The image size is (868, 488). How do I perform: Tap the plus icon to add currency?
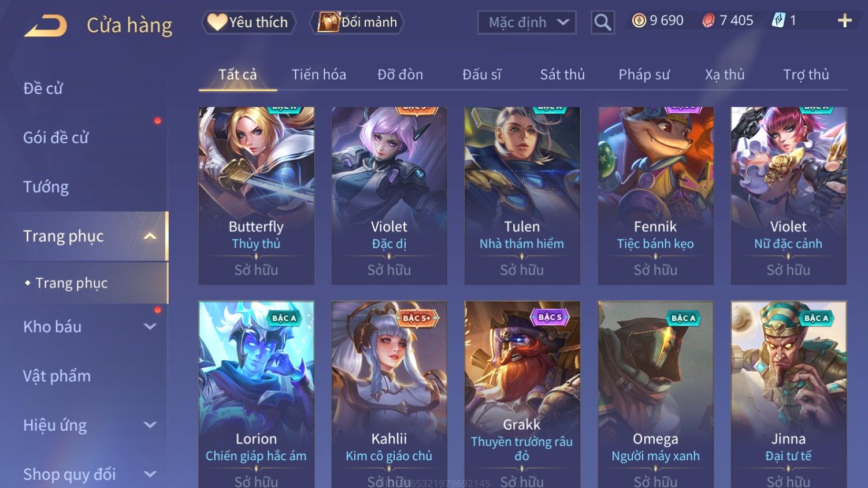click(844, 21)
